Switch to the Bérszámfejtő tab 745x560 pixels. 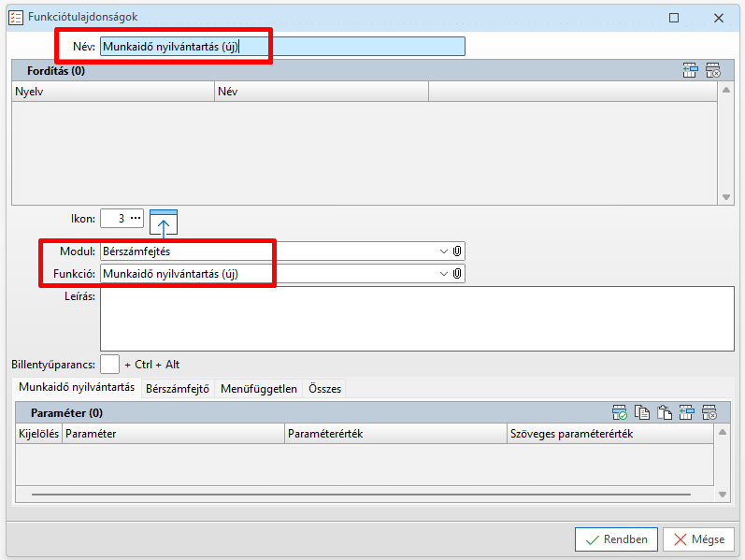click(178, 388)
